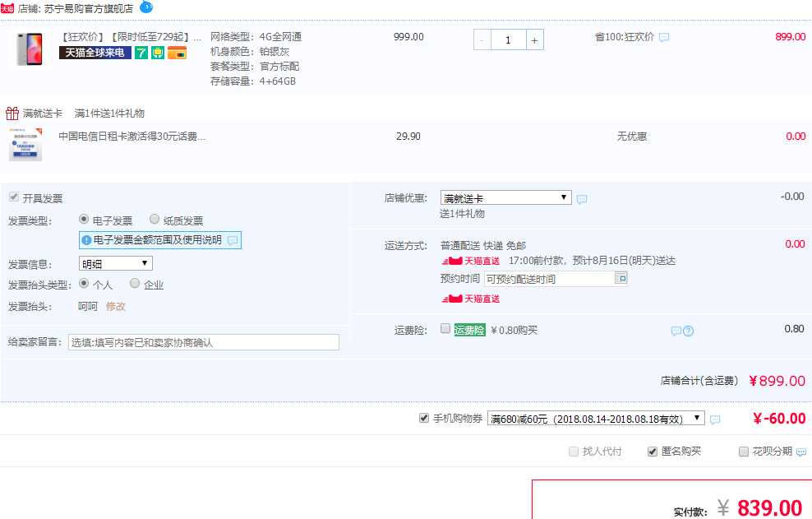This screenshot has width=812, height=519.
Task: Open the 中国电信 SIM card gift thumbnail
Action: point(25,144)
